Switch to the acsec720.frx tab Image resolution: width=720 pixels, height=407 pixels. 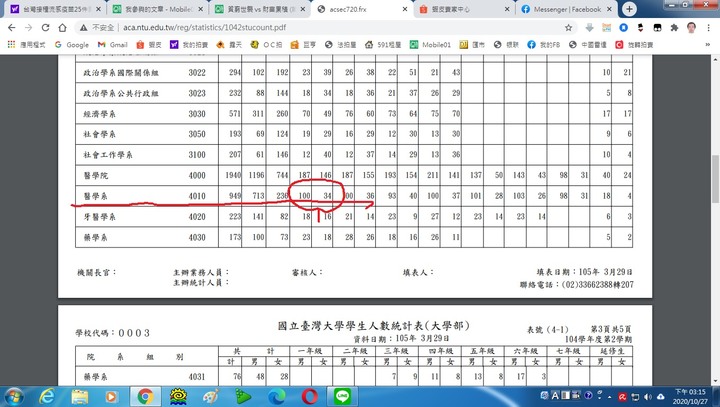point(362,9)
